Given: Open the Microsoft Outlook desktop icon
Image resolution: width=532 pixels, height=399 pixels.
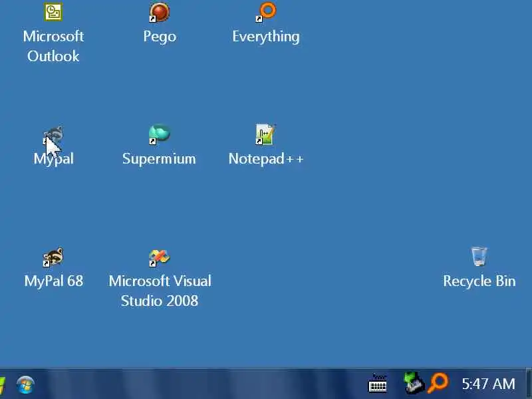Looking at the screenshot, I should click(x=53, y=12).
